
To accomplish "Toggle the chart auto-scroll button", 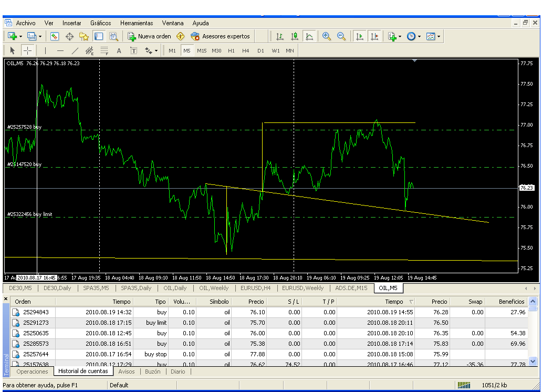I will 360,36.
